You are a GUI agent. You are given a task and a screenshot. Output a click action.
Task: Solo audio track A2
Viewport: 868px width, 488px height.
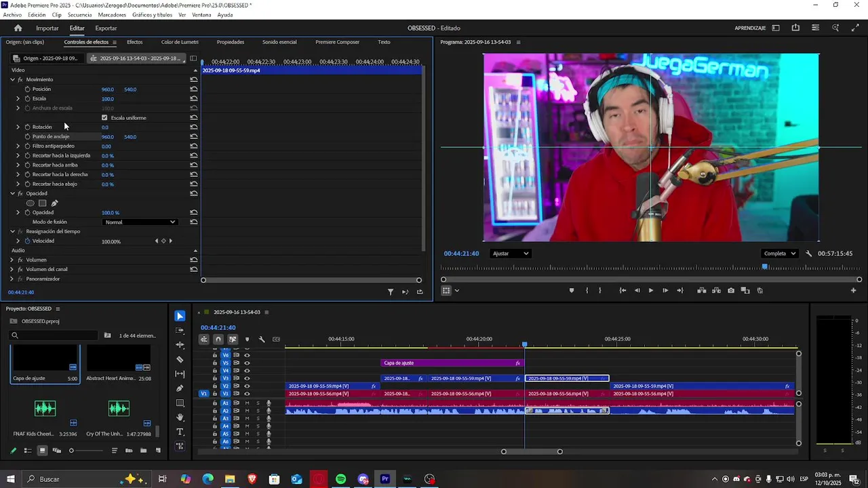pyautogui.click(x=258, y=411)
